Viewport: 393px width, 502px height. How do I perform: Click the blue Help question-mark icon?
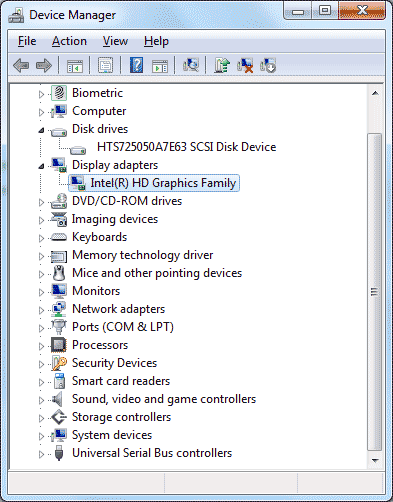tap(136, 65)
